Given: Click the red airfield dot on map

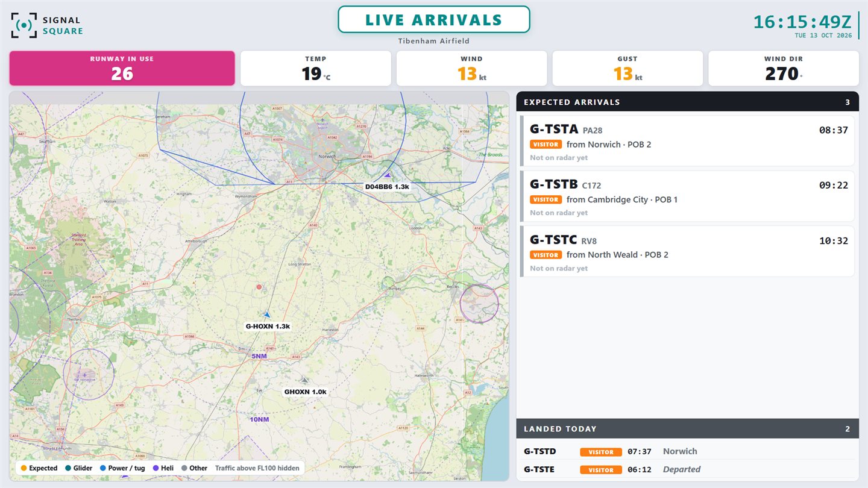Looking at the screenshot, I should tap(259, 287).
